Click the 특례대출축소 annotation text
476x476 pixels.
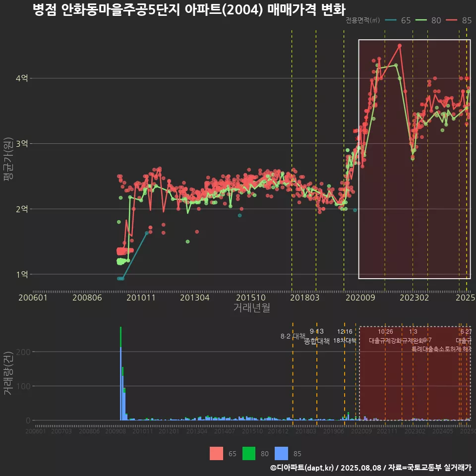pos(428,349)
